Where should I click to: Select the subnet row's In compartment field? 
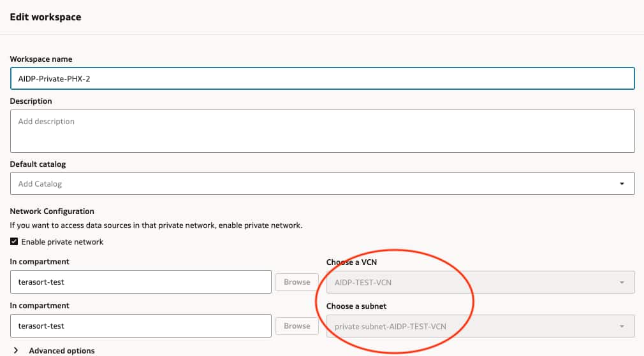tap(141, 326)
